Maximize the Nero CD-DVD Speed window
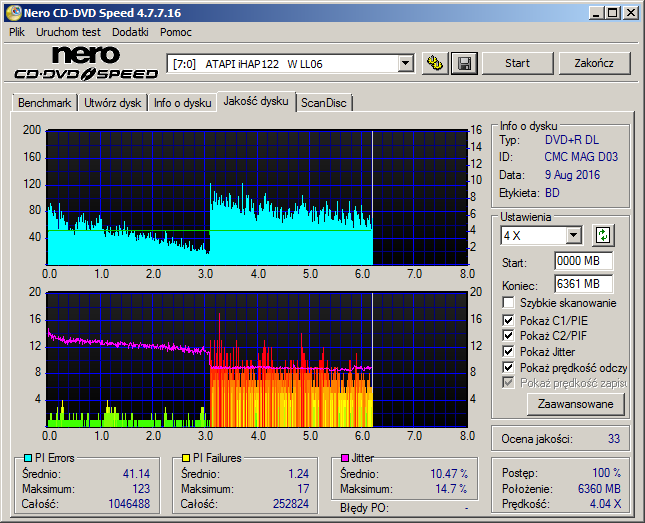Viewport: 645px width, 523px height. [x=612, y=13]
